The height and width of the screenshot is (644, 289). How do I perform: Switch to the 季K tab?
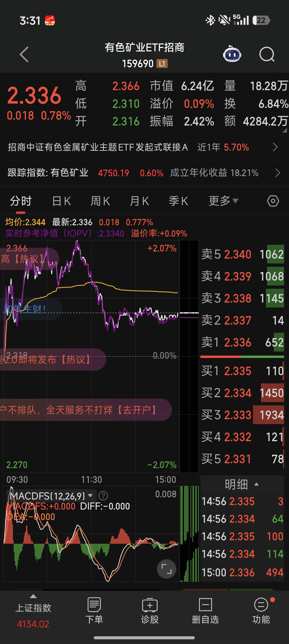178,201
